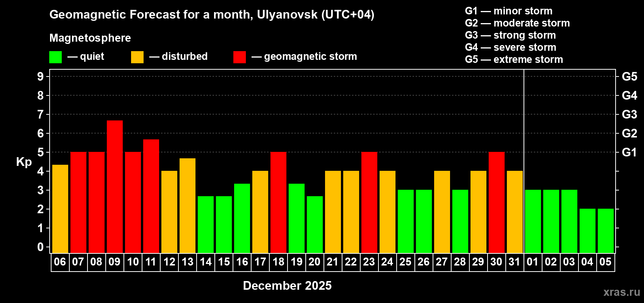This screenshot has width=644, height=303.
Task: Select the orange bar for December 17
Action: [260, 212]
